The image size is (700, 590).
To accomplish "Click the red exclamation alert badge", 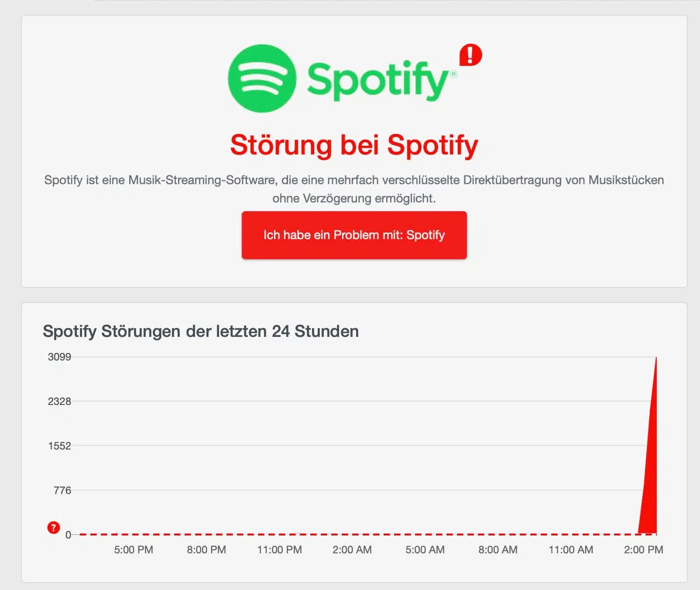I will coord(470,55).
